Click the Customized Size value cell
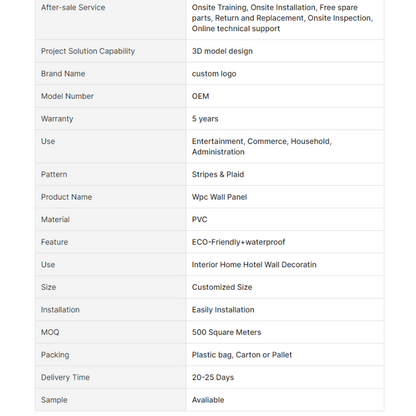 pyautogui.click(x=285, y=287)
